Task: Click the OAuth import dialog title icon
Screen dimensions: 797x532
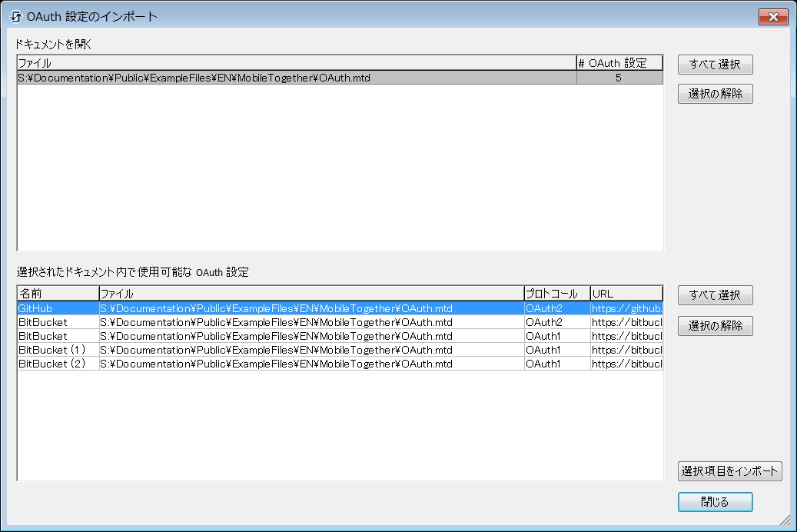Action: coord(16,17)
